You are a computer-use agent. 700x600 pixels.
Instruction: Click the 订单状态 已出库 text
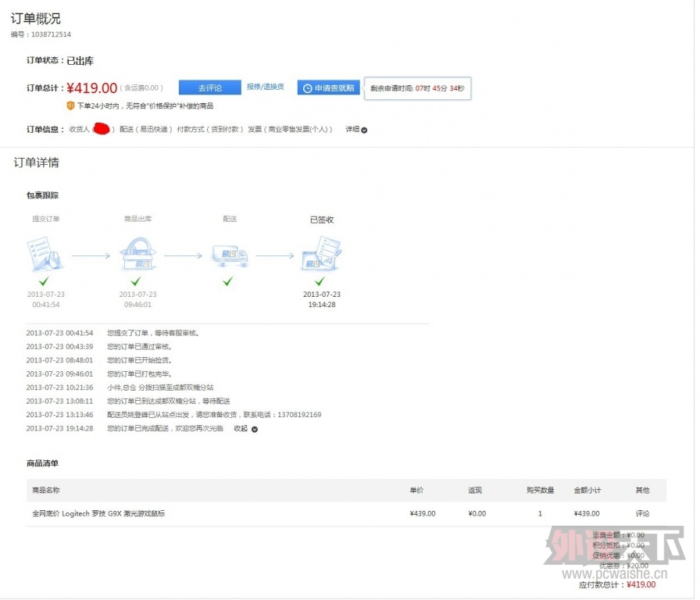60,61
